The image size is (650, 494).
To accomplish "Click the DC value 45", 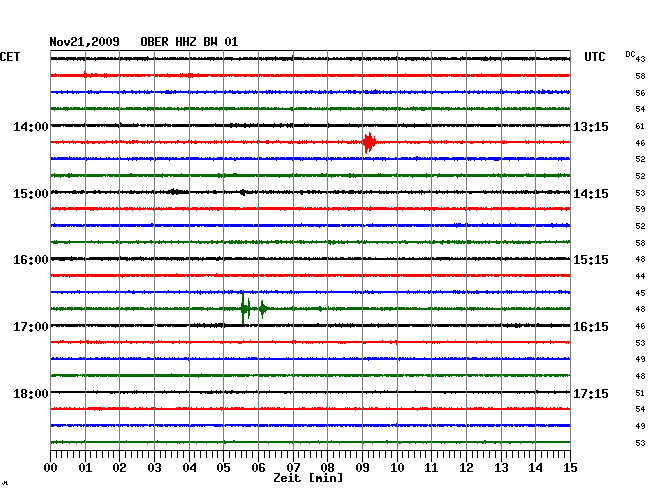I will pos(640,293).
